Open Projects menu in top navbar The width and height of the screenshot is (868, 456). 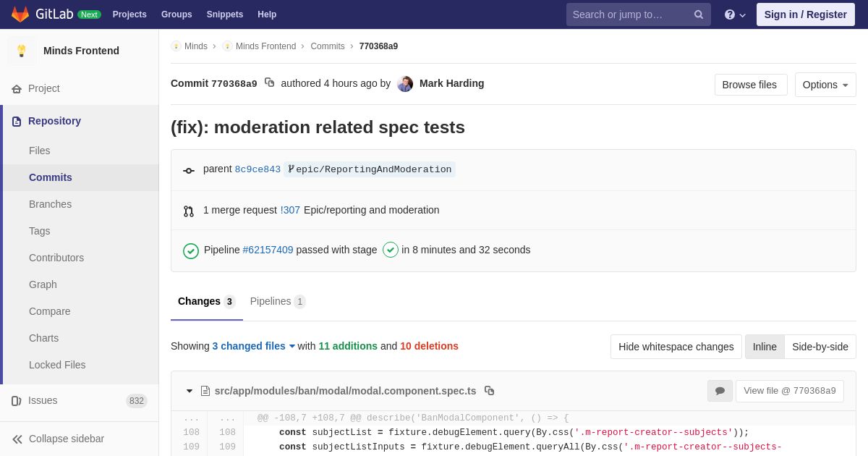click(129, 14)
